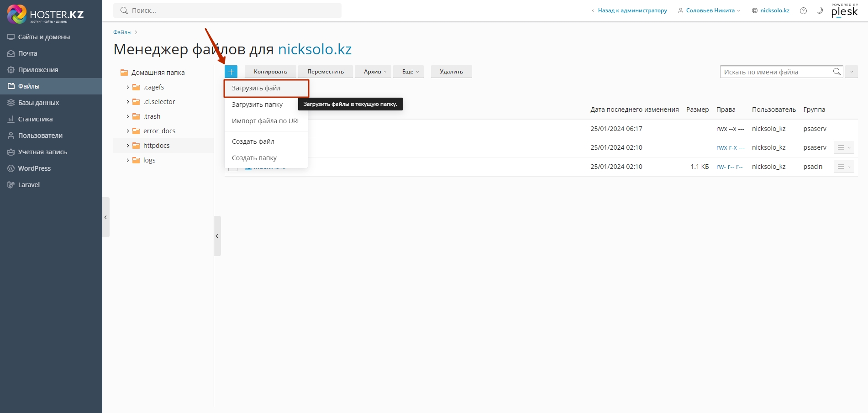Sort by Размер column header
Image resolution: width=868 pixels, height=413 pixels.
[697, 110]
